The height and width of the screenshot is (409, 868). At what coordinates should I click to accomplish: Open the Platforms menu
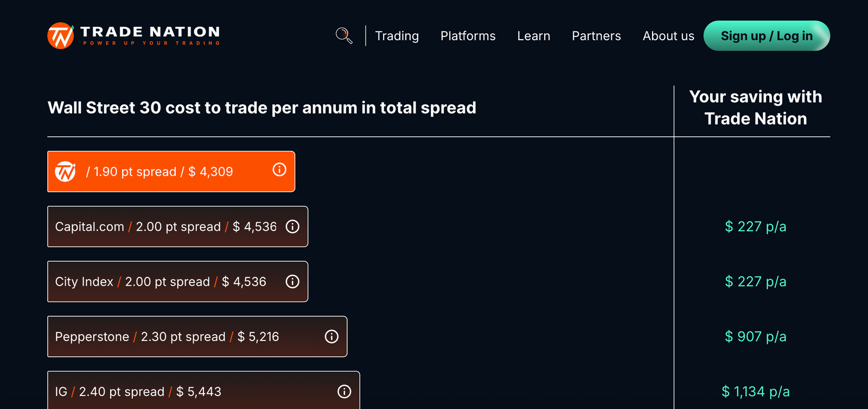[x=468, y=36]
